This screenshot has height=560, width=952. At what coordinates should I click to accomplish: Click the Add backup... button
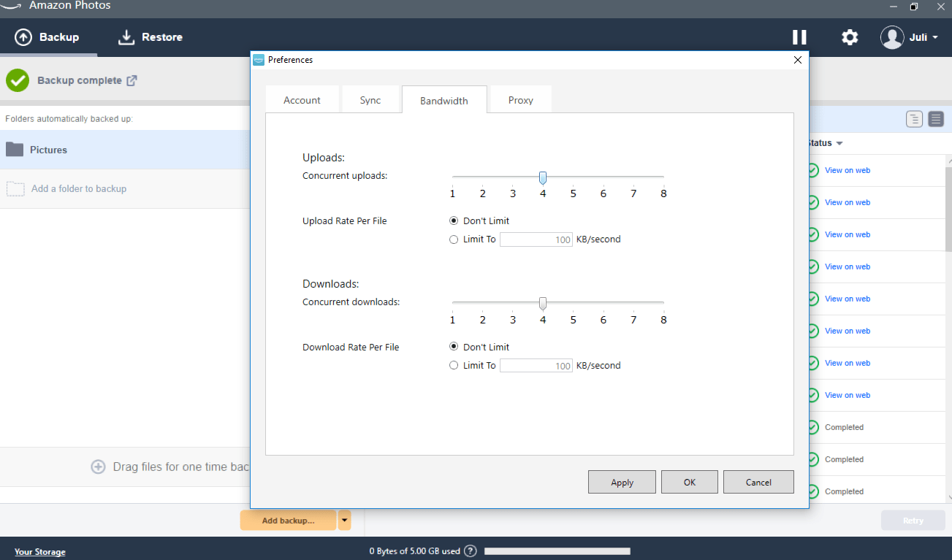(x=288, y=521)
